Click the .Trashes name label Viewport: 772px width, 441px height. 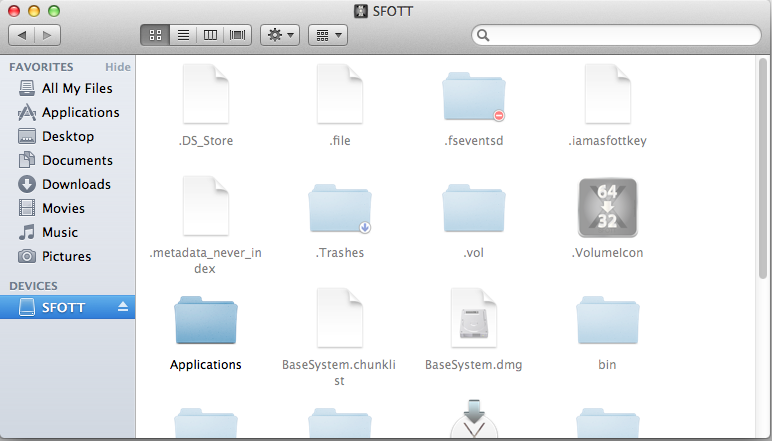[340, 253]
